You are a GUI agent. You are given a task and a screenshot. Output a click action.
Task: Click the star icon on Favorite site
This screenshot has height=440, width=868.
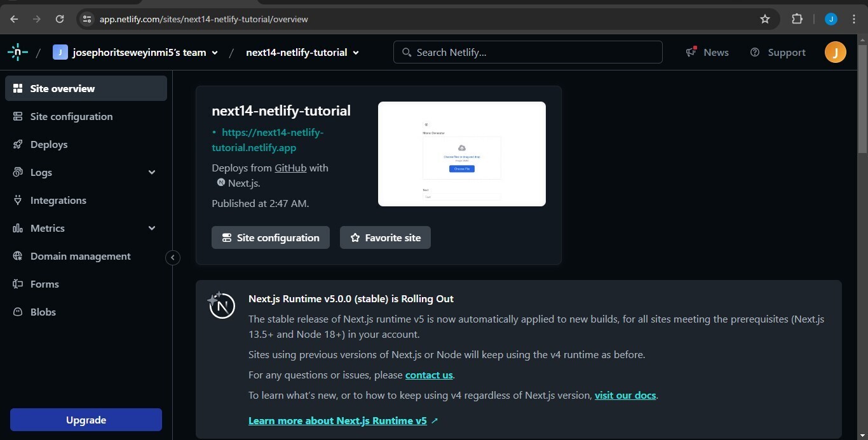click(355, 237)
